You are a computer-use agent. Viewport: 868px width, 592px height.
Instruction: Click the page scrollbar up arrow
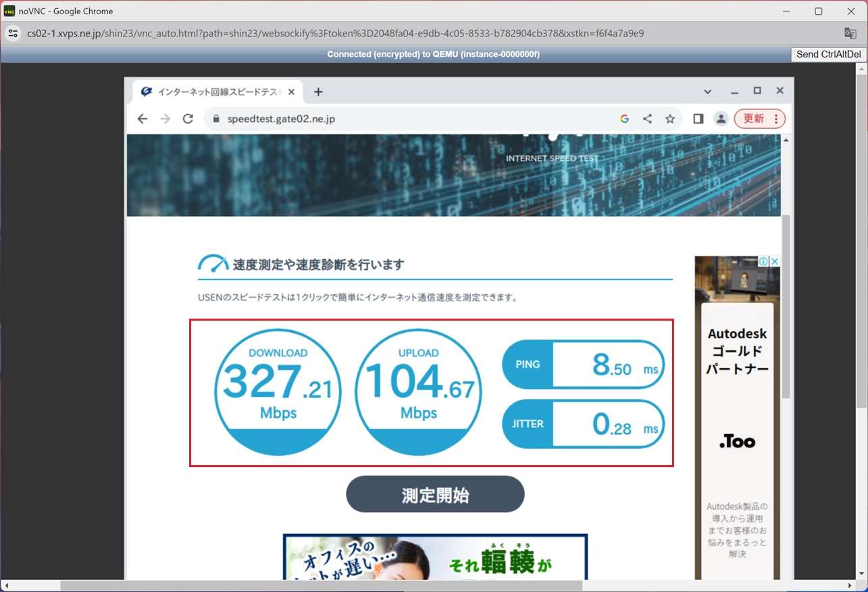pyautogui.click(x=786, y=139)
